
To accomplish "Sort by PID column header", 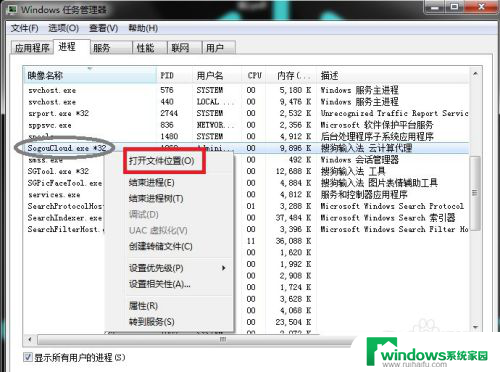I will click(174, 75).
